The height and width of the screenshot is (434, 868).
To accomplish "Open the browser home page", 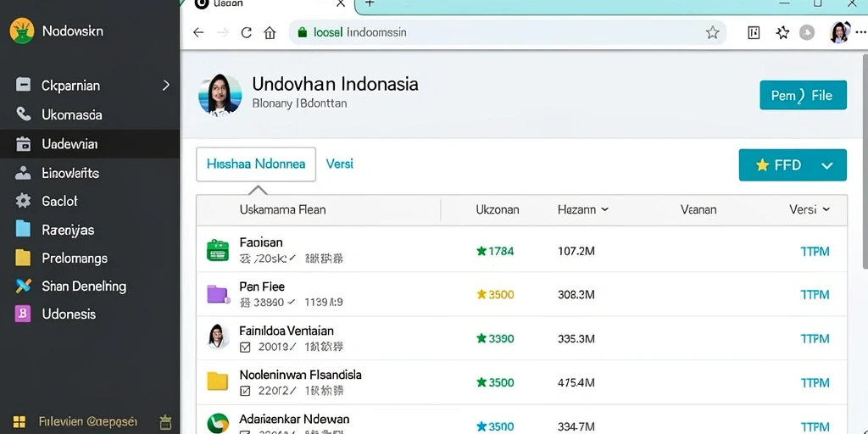I will click(x=270, y=33).
